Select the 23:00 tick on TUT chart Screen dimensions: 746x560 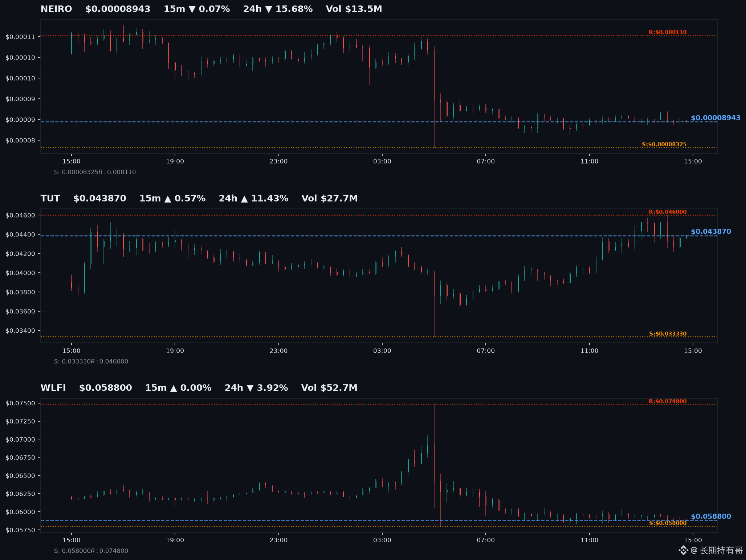(x=278, y=351)
